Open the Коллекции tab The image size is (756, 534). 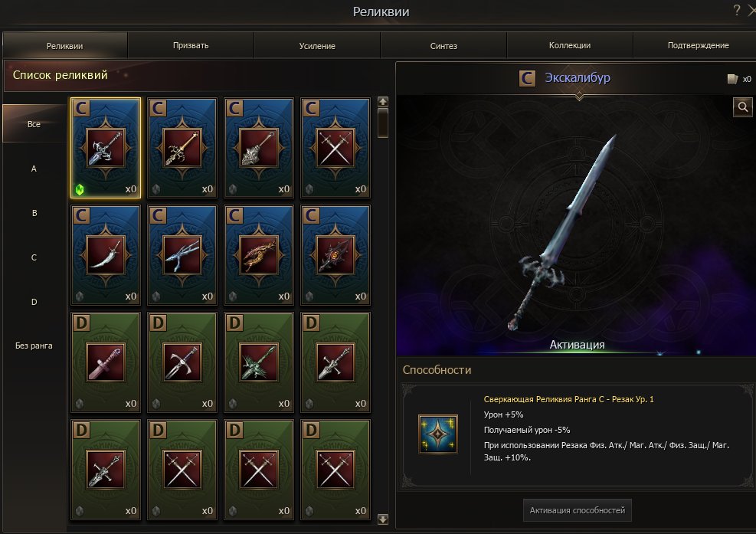coord(569,45)
